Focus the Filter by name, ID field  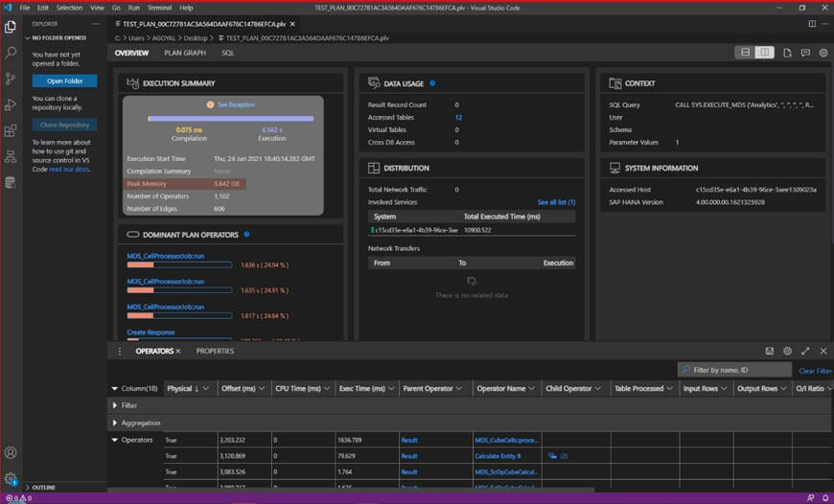pyautogui.click(x=734, y=370)
